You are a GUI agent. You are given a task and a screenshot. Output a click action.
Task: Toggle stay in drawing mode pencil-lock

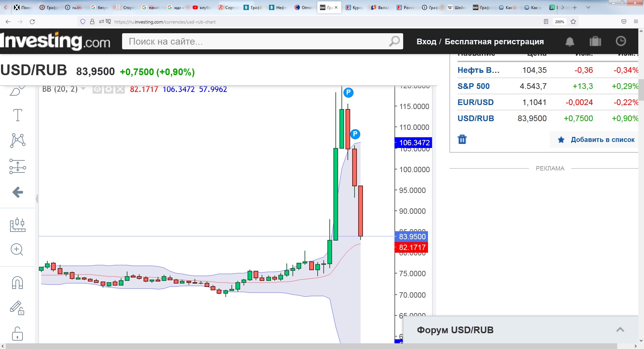[x=17, y=308]
